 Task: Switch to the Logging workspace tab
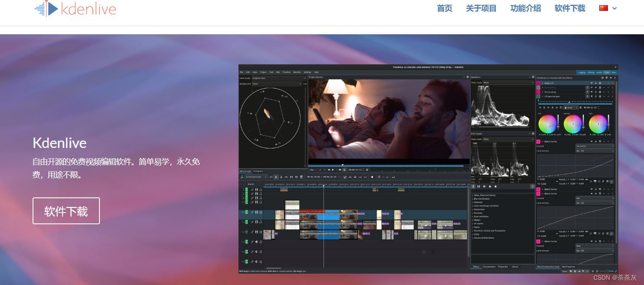[x=582, y=72]
